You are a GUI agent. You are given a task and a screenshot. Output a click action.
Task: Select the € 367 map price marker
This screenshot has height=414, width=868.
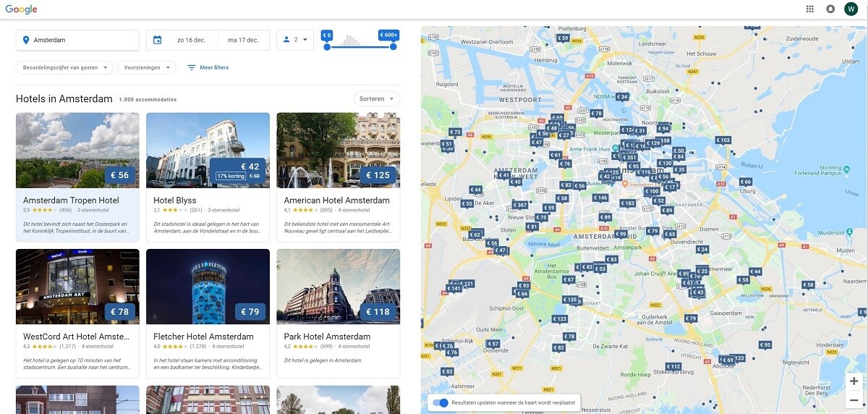[x=520, y=205]
